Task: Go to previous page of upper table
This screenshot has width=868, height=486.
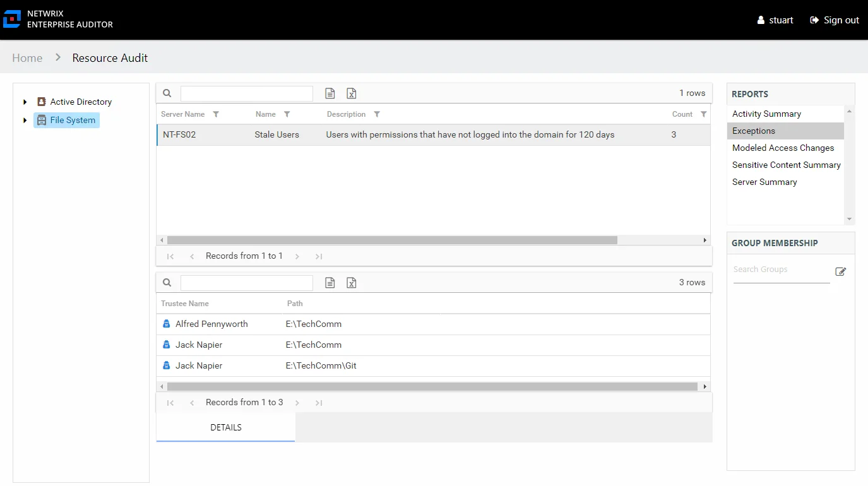Action: point(192,256)
